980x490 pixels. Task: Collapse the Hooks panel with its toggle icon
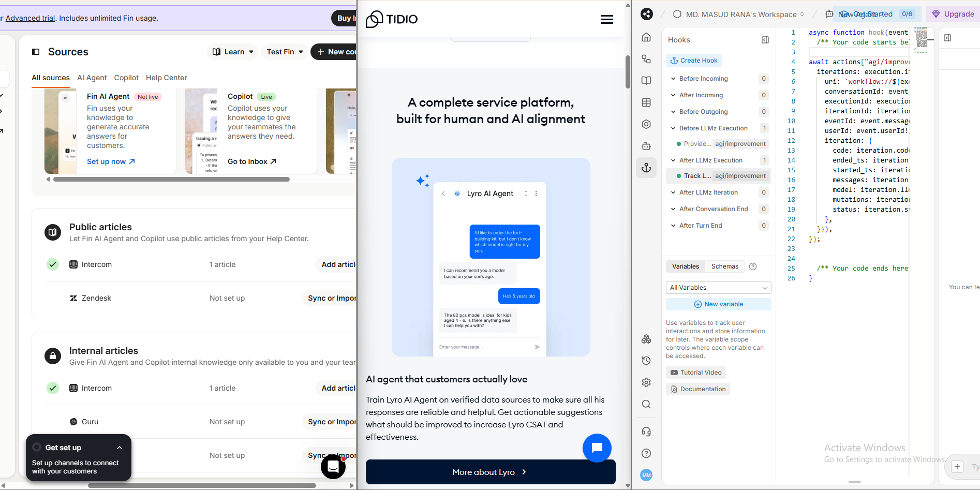coord(765,39)
